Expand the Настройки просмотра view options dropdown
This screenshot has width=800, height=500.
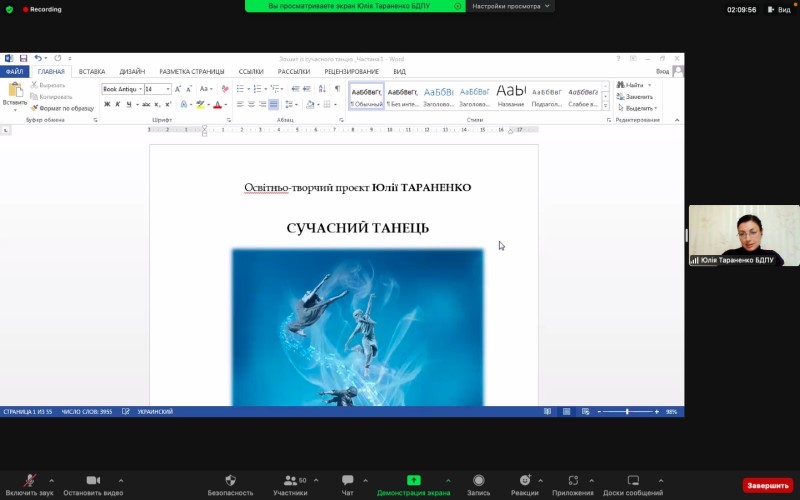click(510, 6)
